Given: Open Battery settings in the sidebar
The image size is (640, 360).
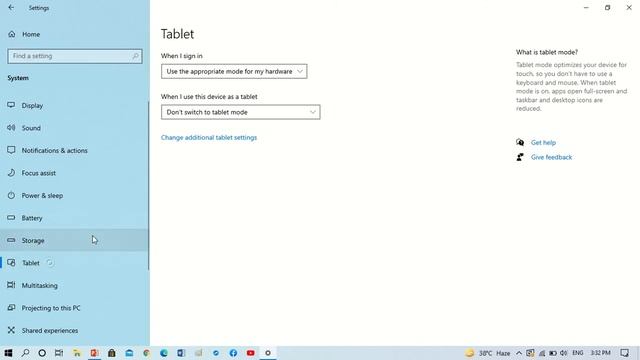Looking at the screenshot, I should tap(74, 218).
